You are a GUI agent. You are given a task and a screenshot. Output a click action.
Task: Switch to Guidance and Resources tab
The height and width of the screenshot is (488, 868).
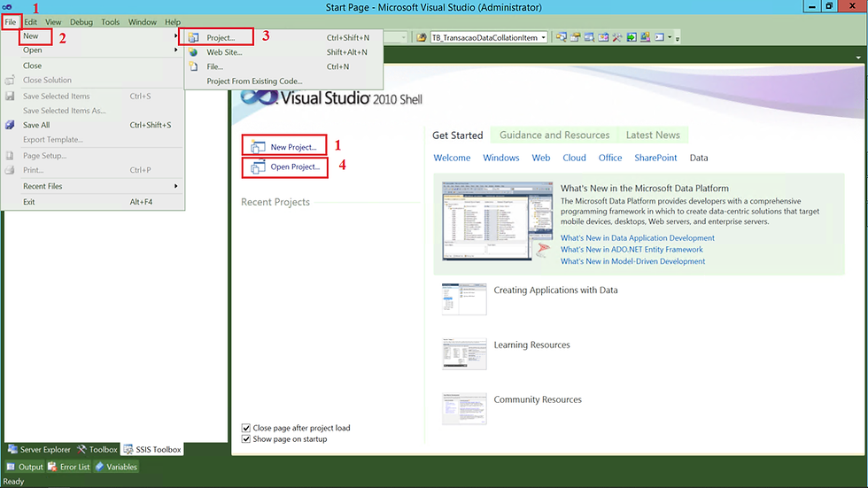(554, 135)
